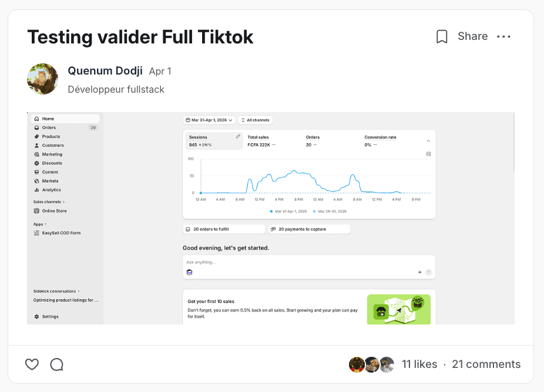Expand the Sales channels section
The image size is (544, 392).
point(49,202)
